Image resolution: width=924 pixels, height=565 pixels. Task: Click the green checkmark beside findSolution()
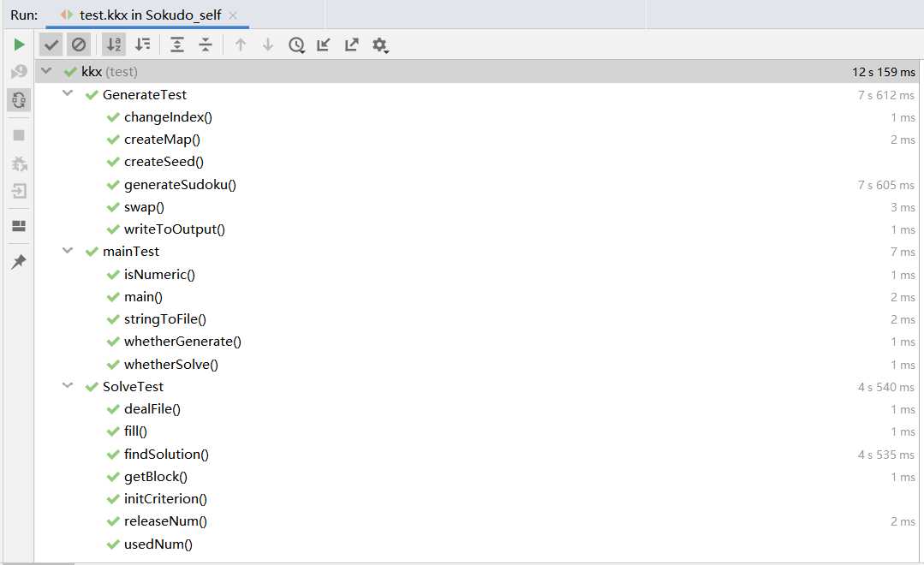(113, 455)
